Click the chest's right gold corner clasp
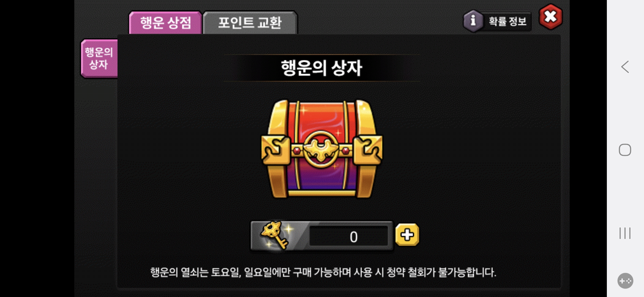This screenshot has height=297, width=644. click(x=368, y=150)
